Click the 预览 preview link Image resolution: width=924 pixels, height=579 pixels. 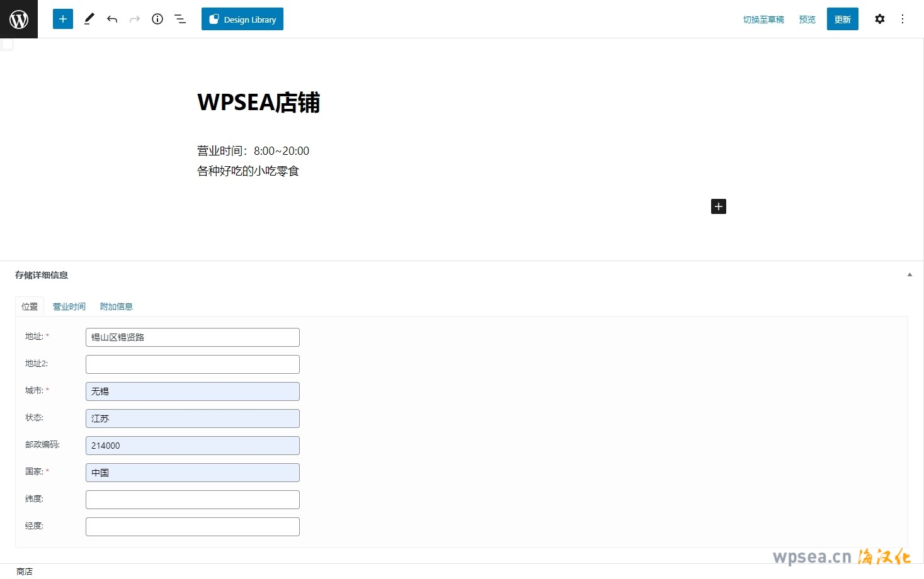[807, 20]
